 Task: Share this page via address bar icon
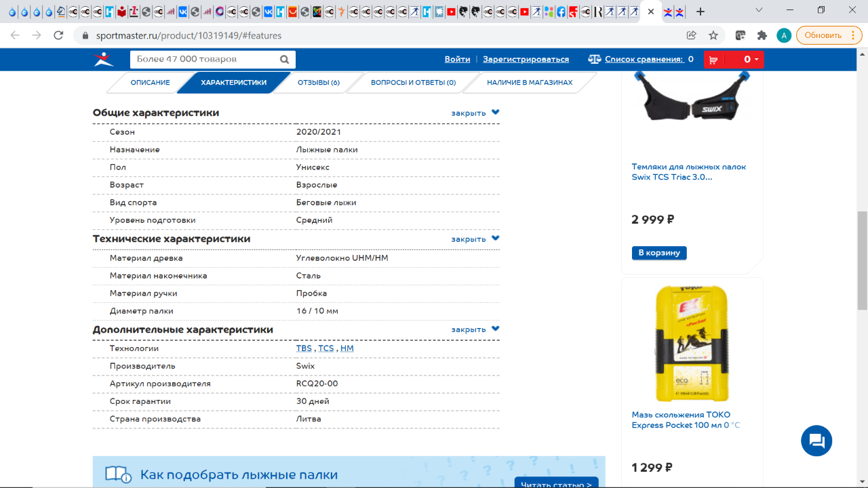click(692, 35)
